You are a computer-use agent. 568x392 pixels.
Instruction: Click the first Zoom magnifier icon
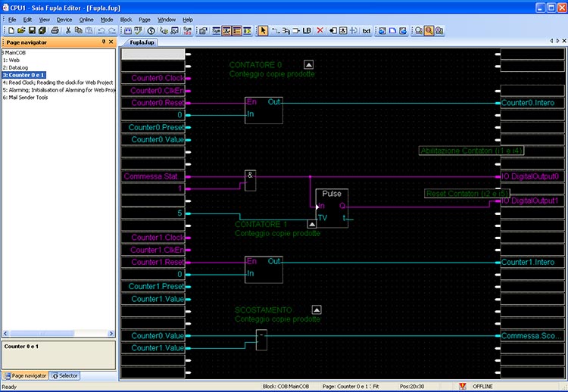[418, 31]
